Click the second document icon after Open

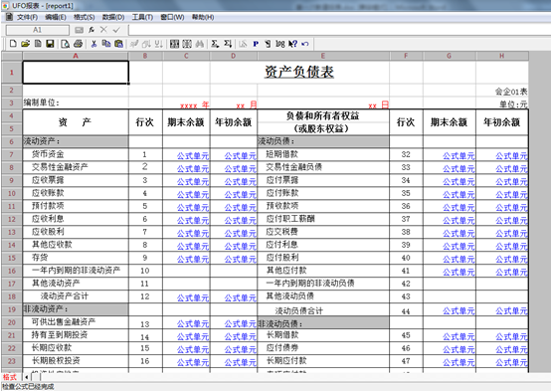(x=38, y=44)
